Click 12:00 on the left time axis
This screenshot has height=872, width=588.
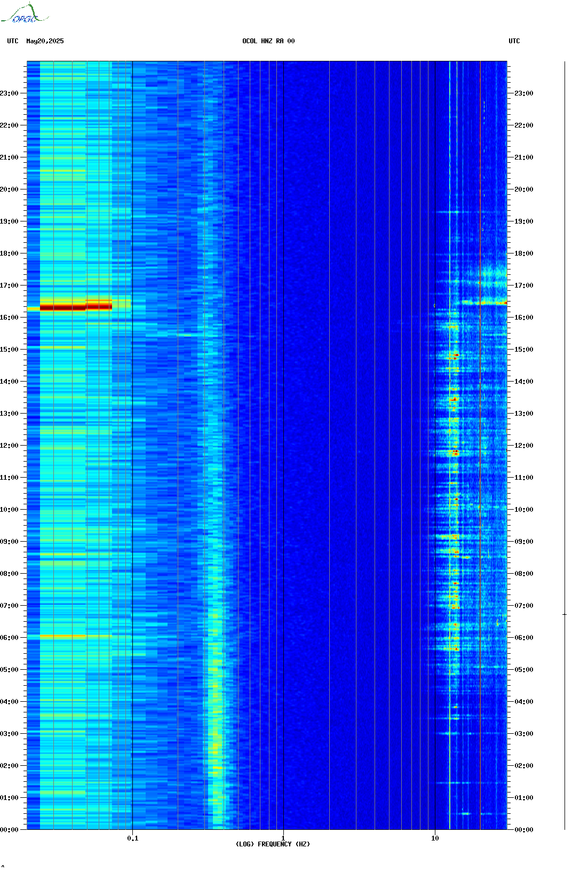9,446
